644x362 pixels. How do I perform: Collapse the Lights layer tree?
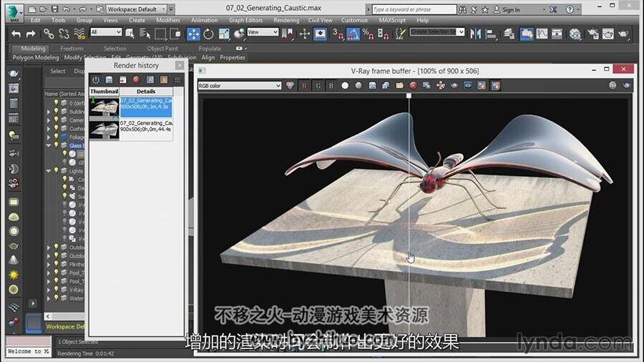tap(49, 171)
